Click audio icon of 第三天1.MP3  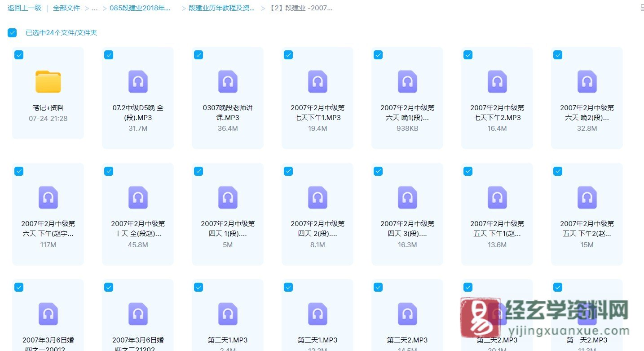318,314
